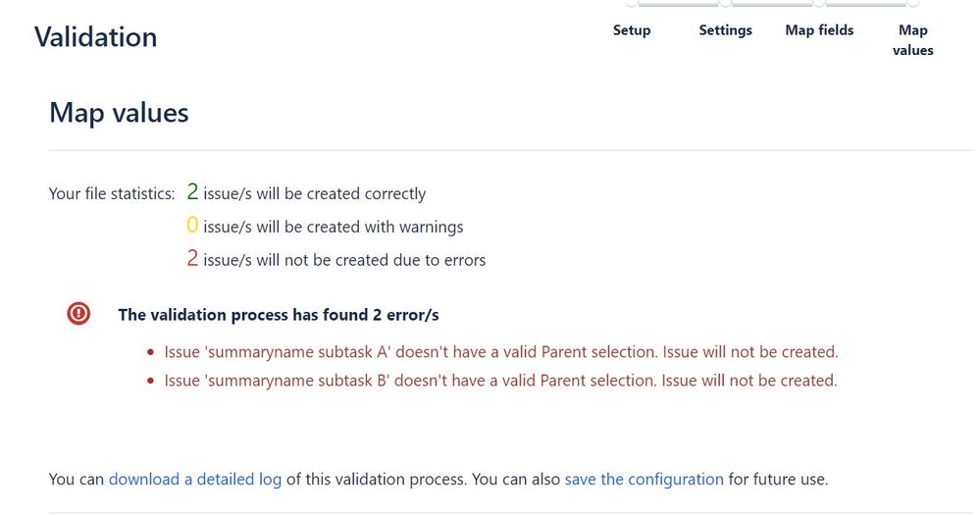The width and height of the screenshot is (980, 515).
Task: Click the progress bar between Setup and Settings
Action: pos(678,3)
